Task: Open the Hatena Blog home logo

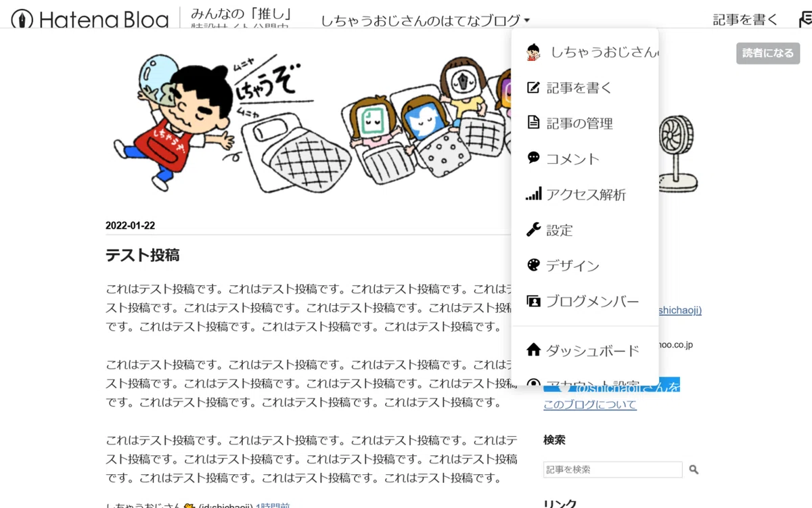Action: [90, 19]
